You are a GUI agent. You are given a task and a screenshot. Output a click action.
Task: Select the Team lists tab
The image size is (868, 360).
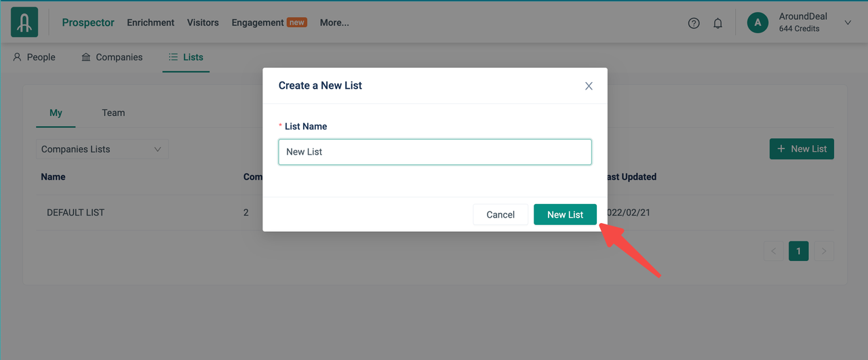[113, 113]
